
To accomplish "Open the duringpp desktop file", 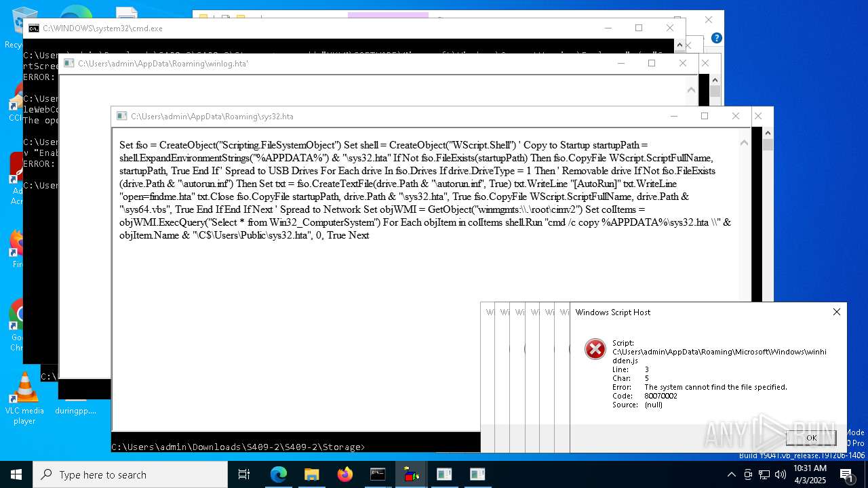I will point(75,411).
